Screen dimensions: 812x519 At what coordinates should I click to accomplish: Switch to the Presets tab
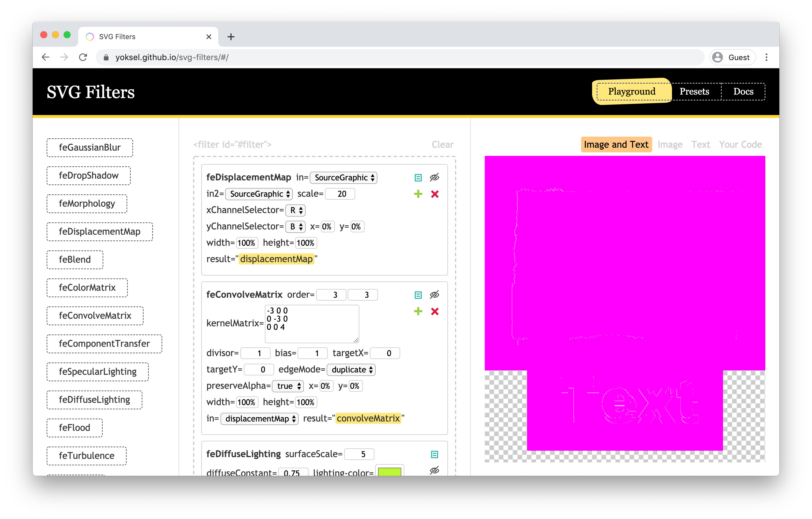click(x=694, y=91)
